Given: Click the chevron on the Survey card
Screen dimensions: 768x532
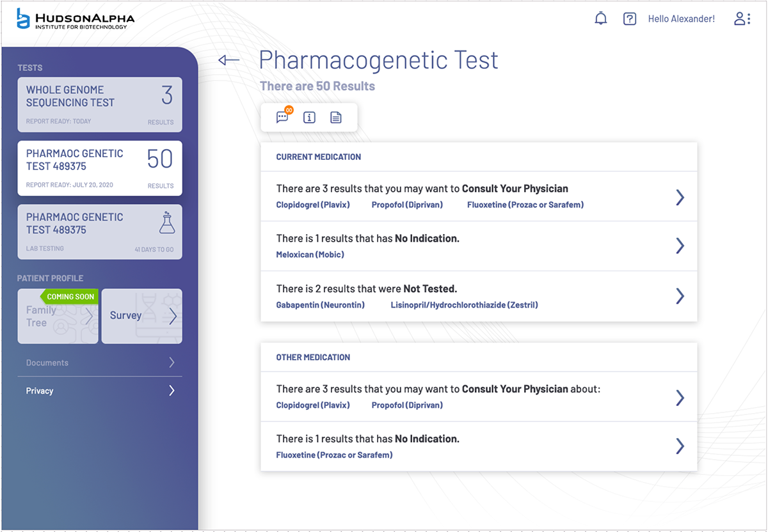Looking at the screenshot, I should click(x=172, y=316).
